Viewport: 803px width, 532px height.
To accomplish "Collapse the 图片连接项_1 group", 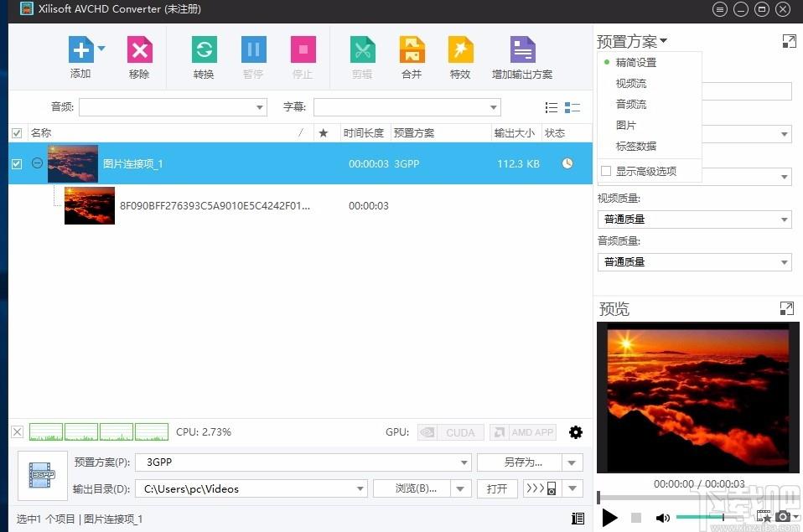I will (37, 163).
